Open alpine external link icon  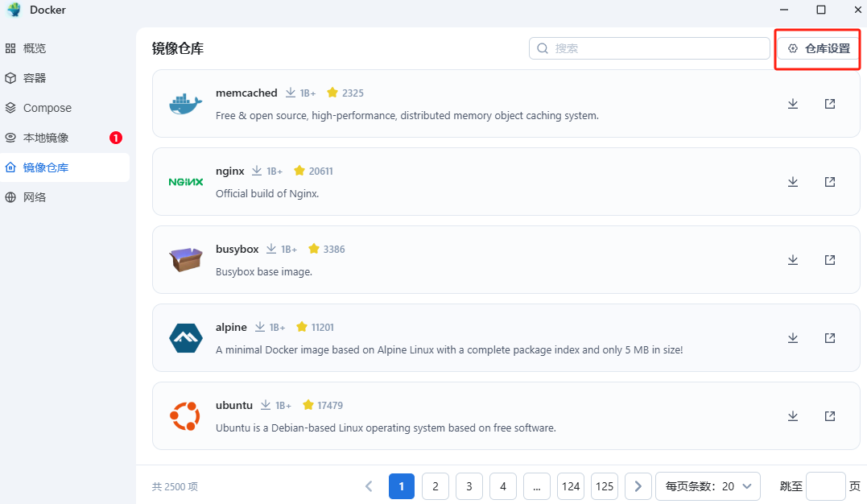click(x=830, y=338)
